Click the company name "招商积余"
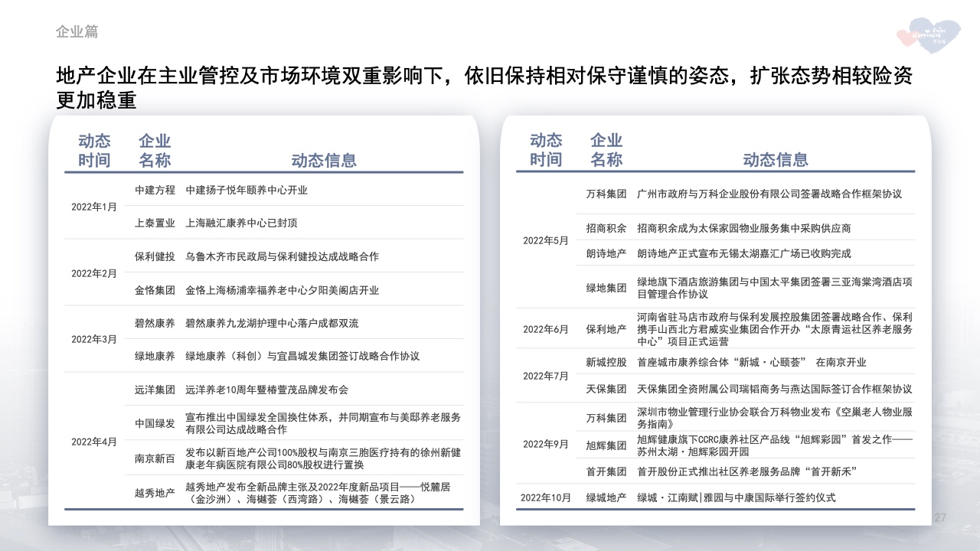 click(606, 228)
